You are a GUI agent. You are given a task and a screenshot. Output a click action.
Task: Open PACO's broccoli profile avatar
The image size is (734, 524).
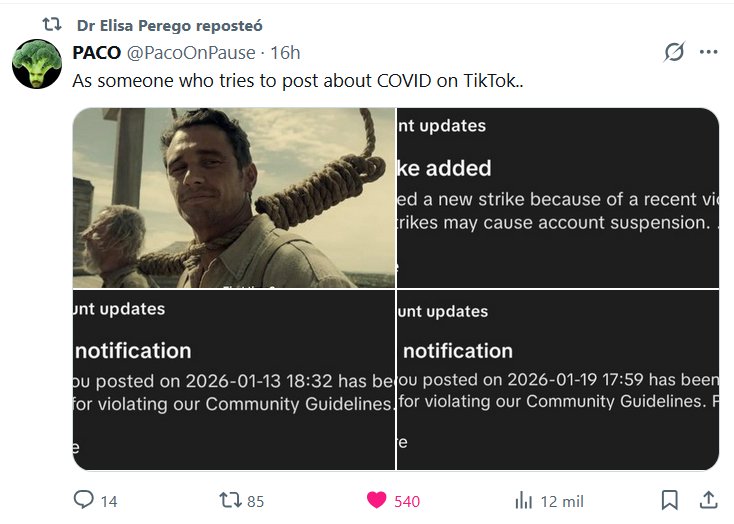point(37,64)
